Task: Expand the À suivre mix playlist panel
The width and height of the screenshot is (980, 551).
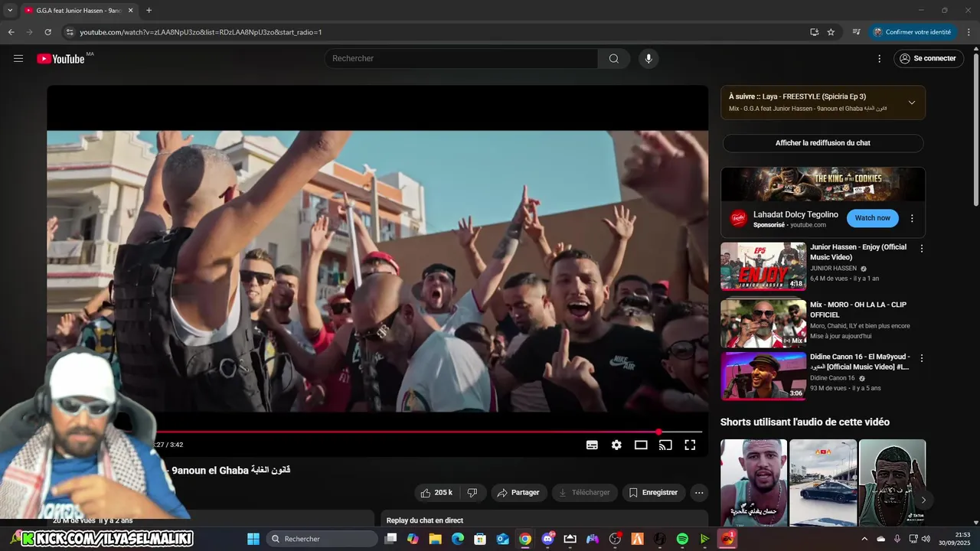Action: click(911, 103)
